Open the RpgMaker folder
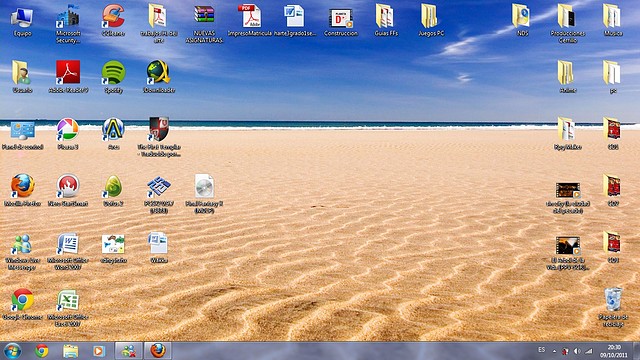 (x=567, y=129)
